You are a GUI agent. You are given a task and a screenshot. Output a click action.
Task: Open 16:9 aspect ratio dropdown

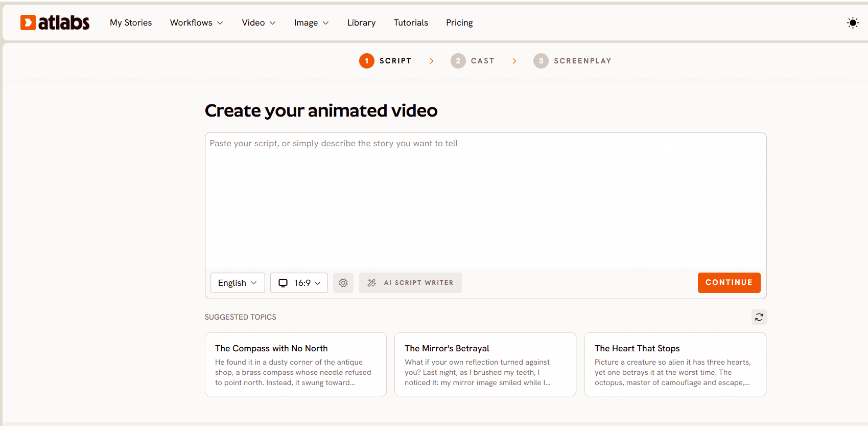point(299,283)
